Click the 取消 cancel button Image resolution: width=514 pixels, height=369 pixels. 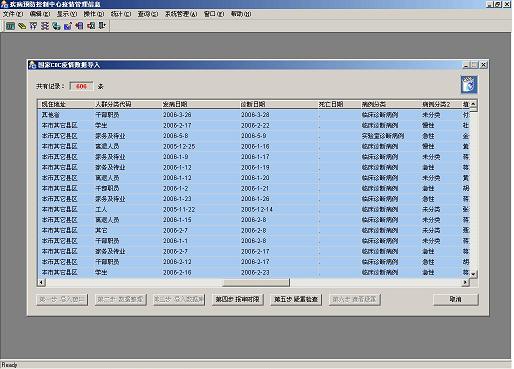click(456, 299)
